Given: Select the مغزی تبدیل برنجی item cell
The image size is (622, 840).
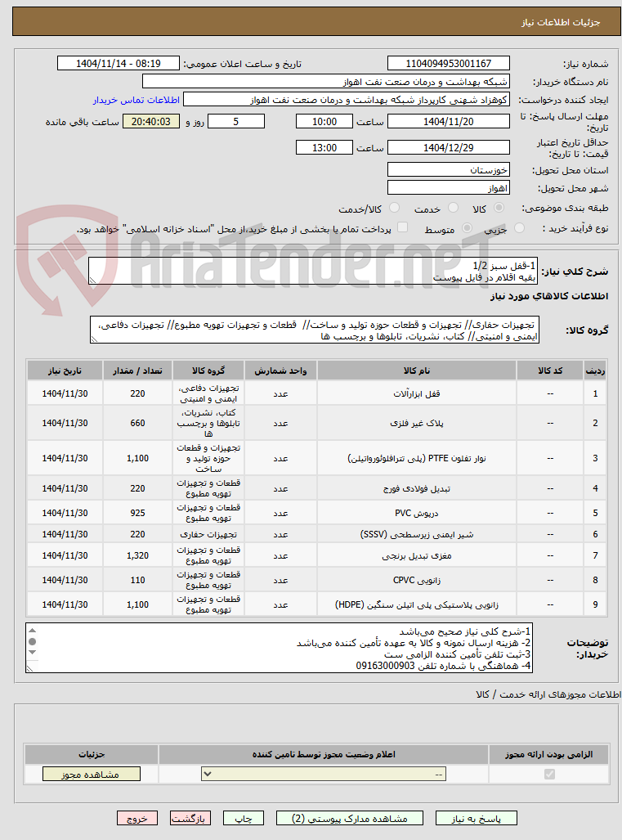Looking at the screenshot, I should point(417,555).
